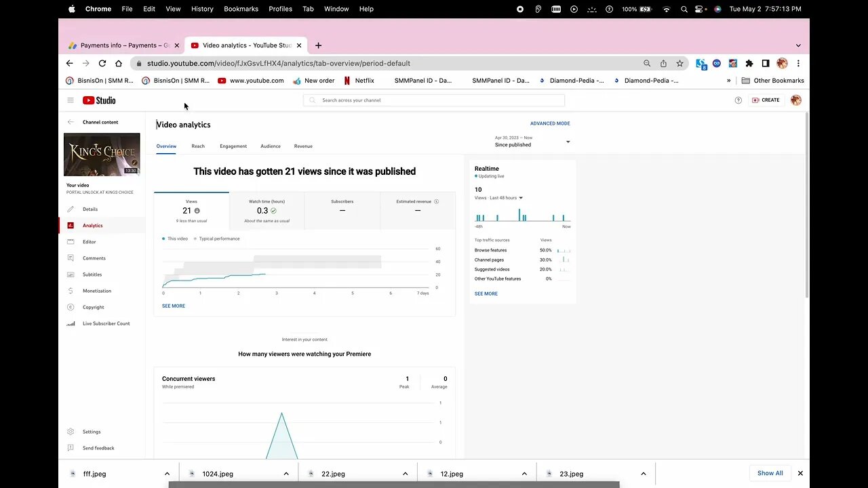Bookmark this page with the star icon
Image resolution: width=868 pixels, height=488 pixels.
point(679,63)
